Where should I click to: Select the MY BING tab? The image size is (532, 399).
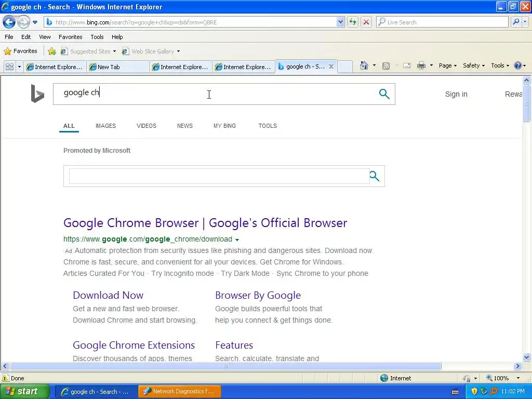[224, 126]
